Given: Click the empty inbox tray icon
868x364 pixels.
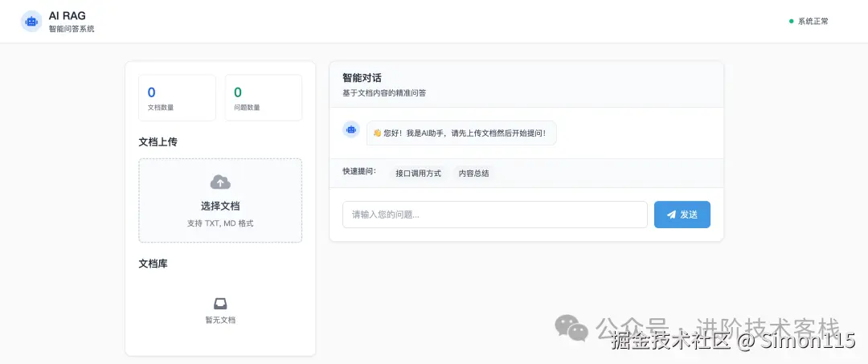Looking at the screenshot, I should [x=220, y=304].
